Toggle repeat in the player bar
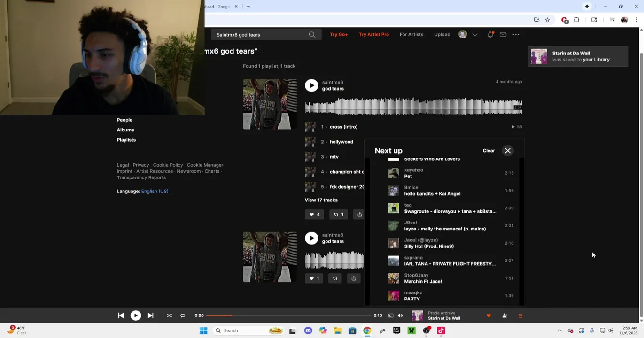This screenshot has height=338, width=644. tap(183, 315)
